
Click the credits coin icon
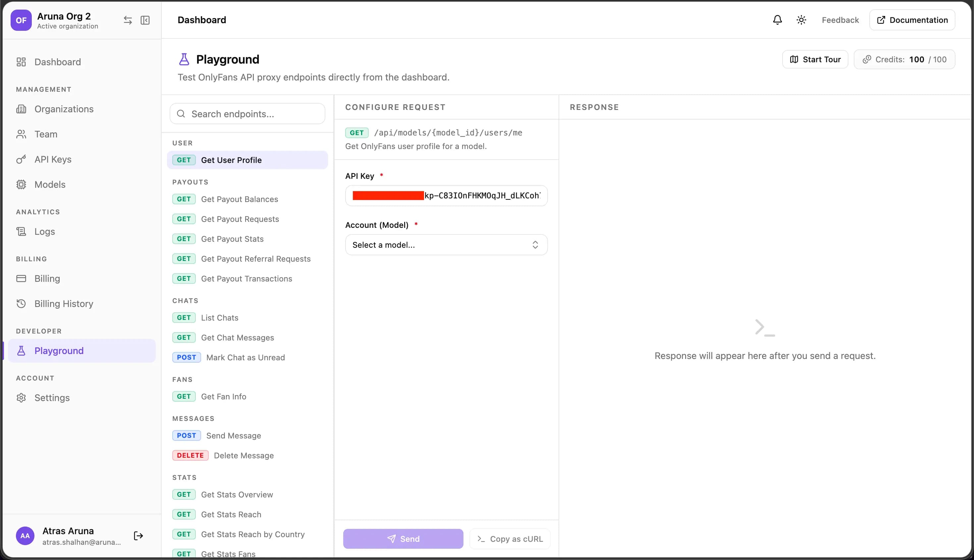click(x=867, y=60)
